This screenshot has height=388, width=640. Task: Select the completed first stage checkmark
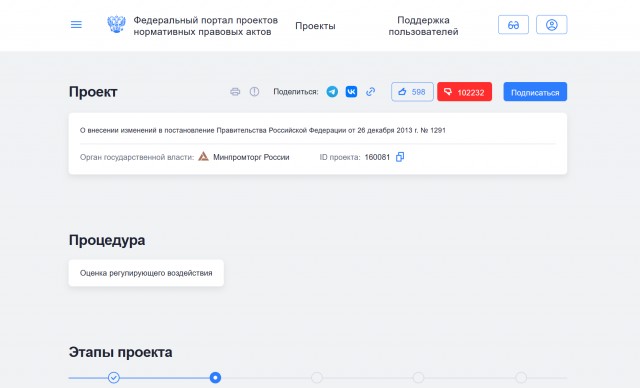click(x=114, y=378)
